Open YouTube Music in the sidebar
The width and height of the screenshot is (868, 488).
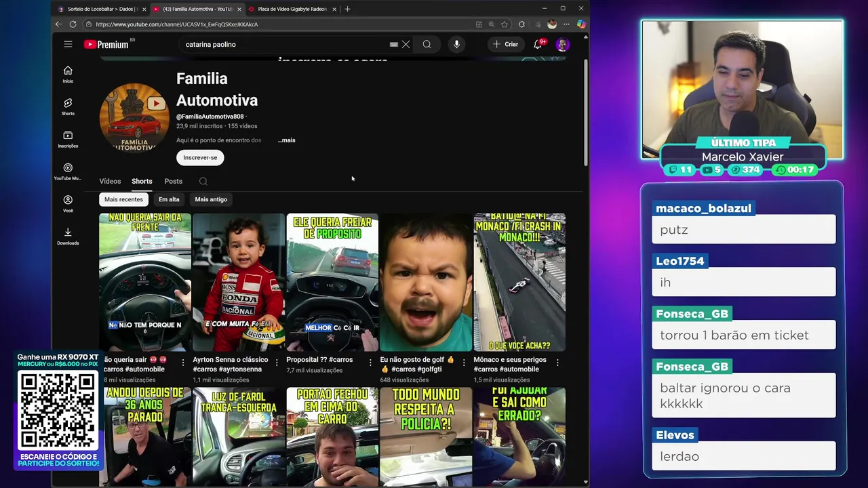(68, 171)
